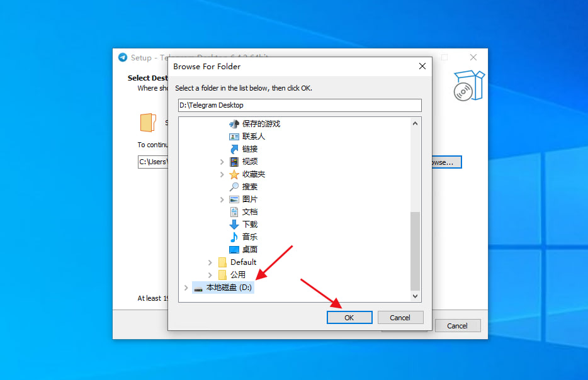Select the 桌面 label
588x380 pixels.
(250, 250)
